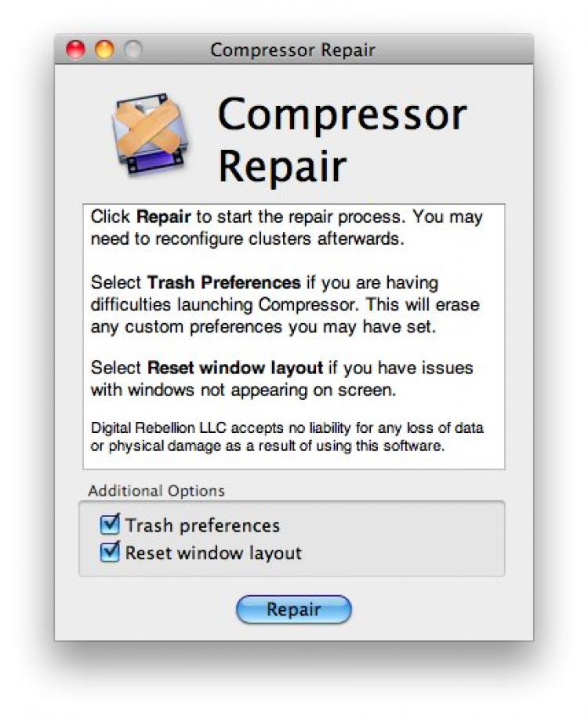Click bold "Reset window layout" in instructions
Screen dimensions: 588x716
point(235,368)
